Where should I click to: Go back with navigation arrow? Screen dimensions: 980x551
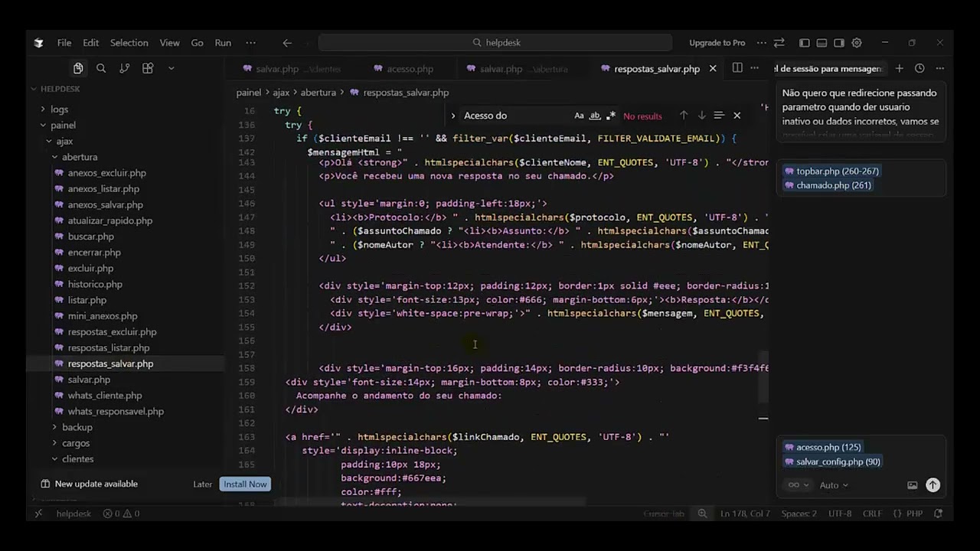287,43
